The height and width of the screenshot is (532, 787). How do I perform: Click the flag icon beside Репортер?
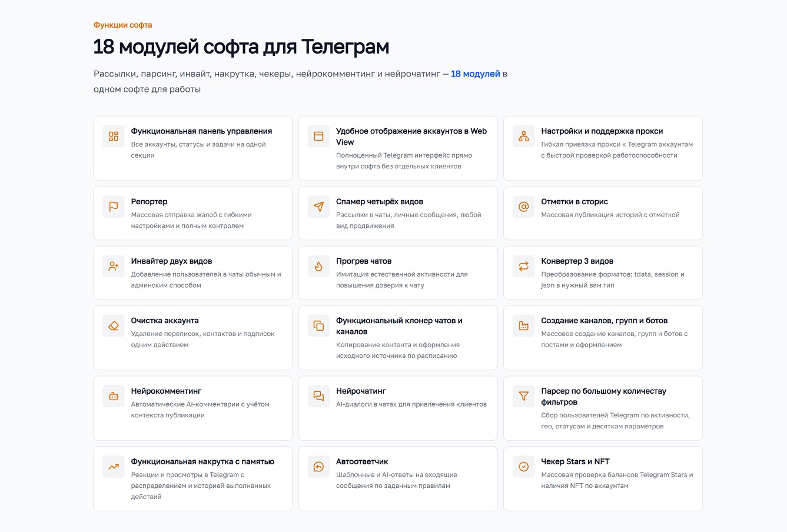pyautogui.click(x=114, y=207)
